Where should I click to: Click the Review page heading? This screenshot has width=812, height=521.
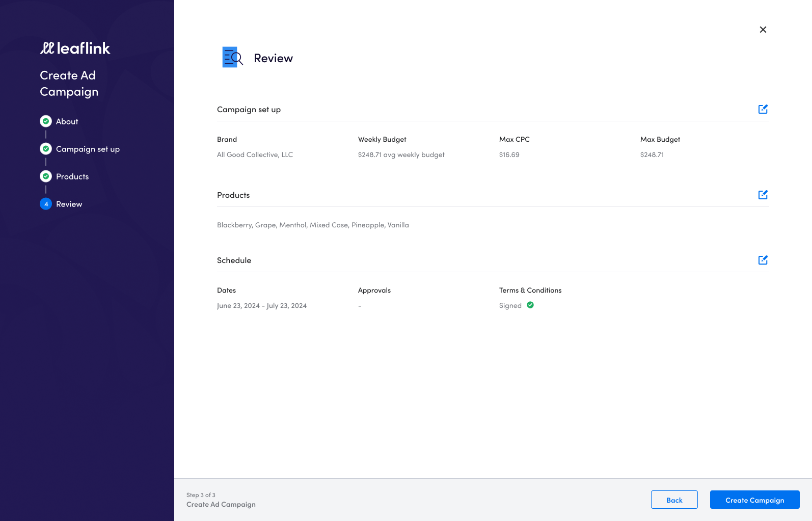coord(273,58)
